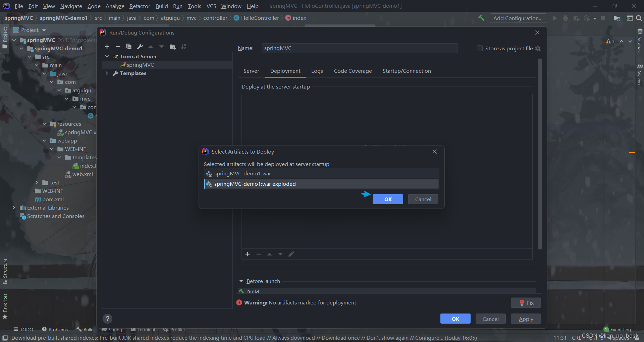The height and width of the screenshot is (342, 644).
Task: Open the Project Structure icon in toolbar
Action: coord(617,18)
